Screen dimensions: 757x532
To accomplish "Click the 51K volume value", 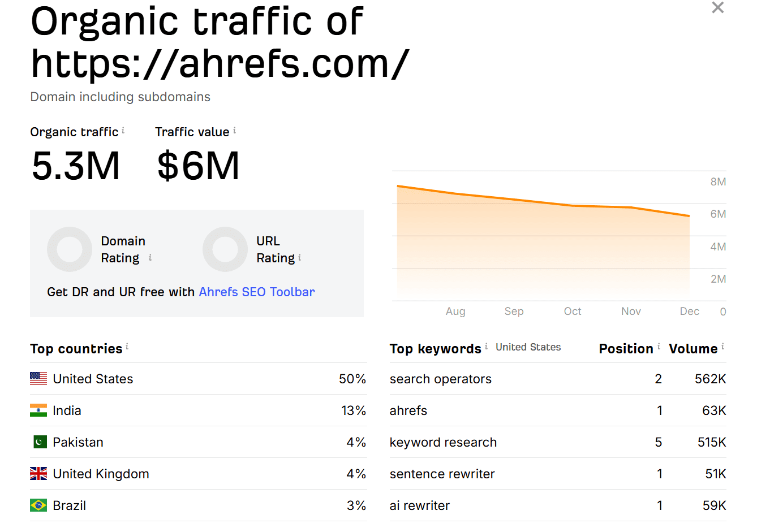I will click(x=716, y=474).
